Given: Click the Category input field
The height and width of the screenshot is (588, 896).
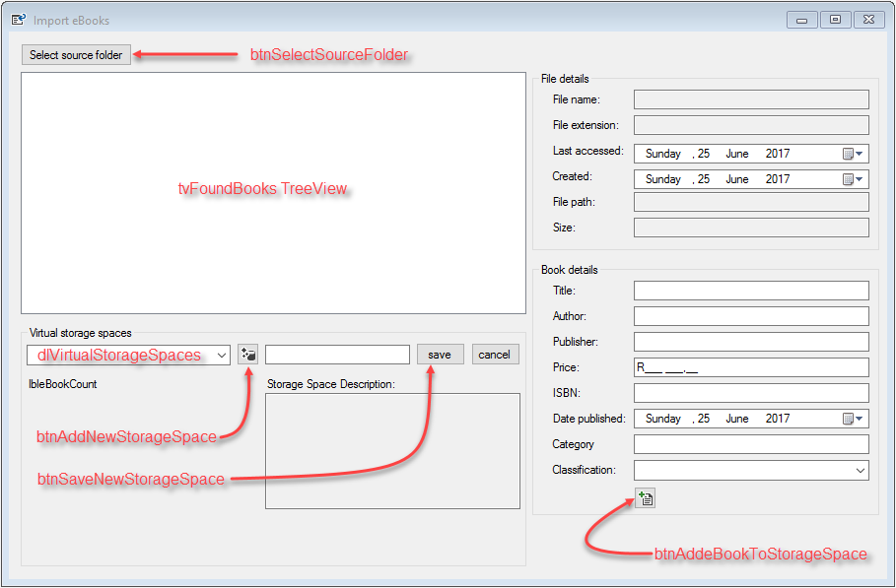Looking at the screenshot, I should tap(751, 444).
